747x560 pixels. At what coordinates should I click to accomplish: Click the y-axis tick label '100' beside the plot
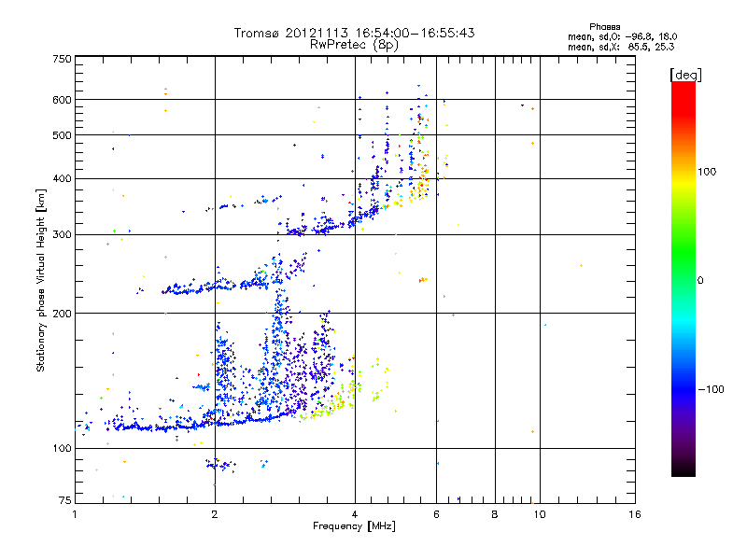[62, 449]
